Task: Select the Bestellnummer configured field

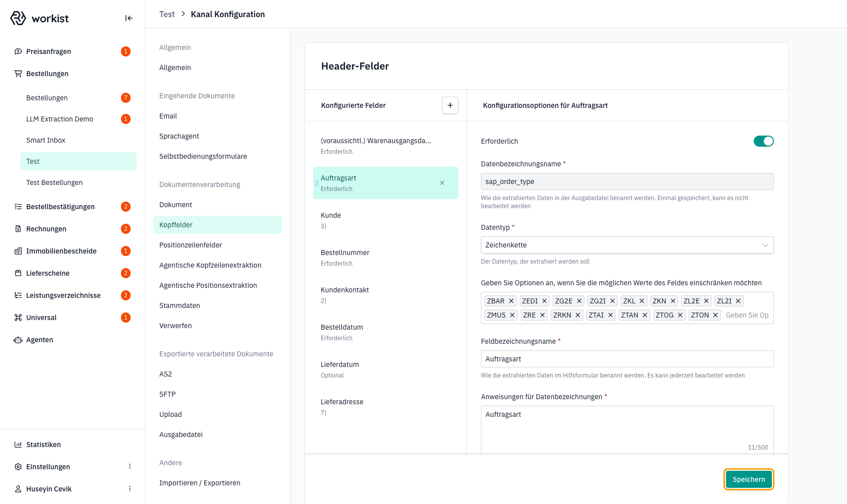Action: [x=386, y=258]
